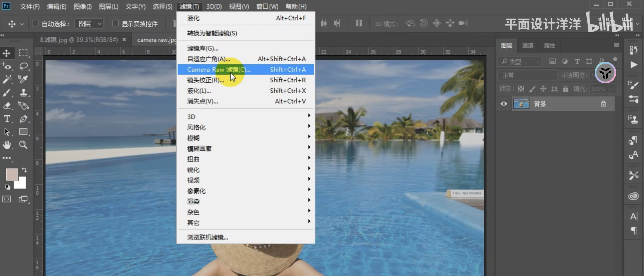Select the Magic Wand tool
Screen dimensions: 644x276
7,80
